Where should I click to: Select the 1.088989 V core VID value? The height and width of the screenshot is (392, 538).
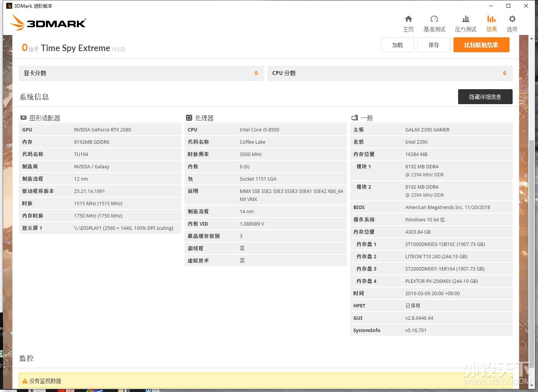click(x=252, y=224)
